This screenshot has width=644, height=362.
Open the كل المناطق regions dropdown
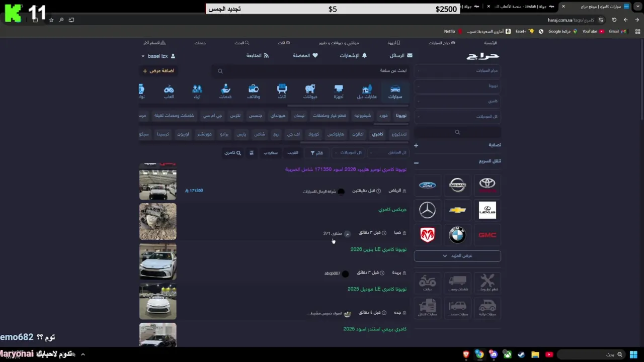[387, 152]
